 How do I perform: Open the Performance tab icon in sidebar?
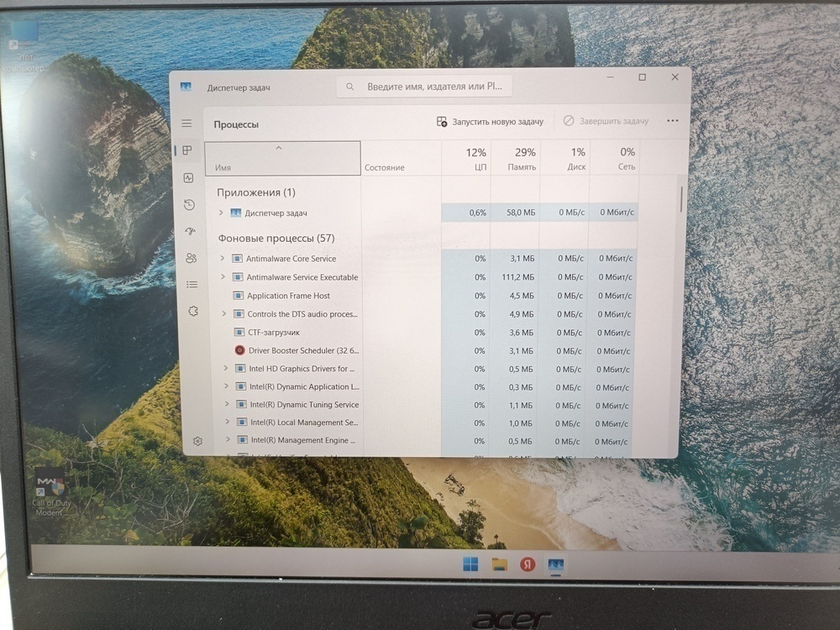(188, 178)
